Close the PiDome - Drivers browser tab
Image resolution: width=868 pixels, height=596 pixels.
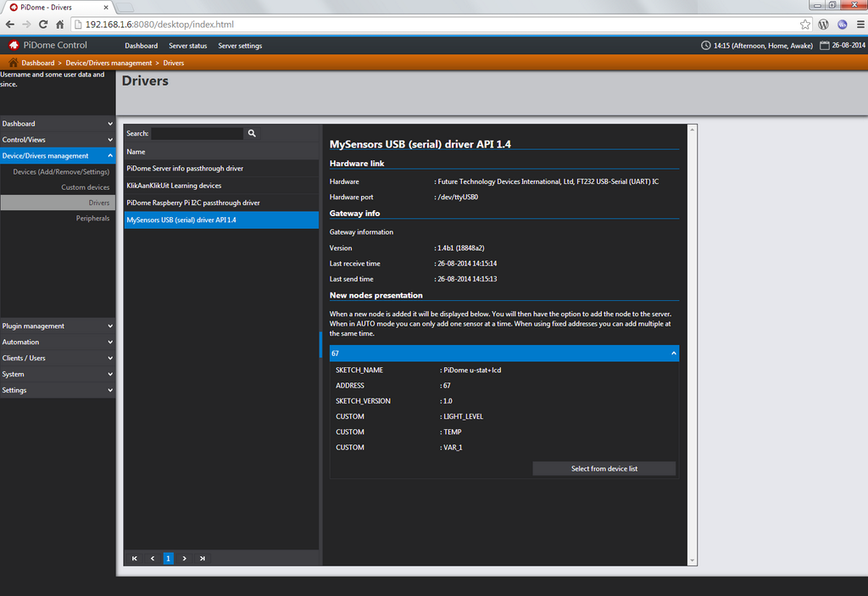[x=106, y=7]
